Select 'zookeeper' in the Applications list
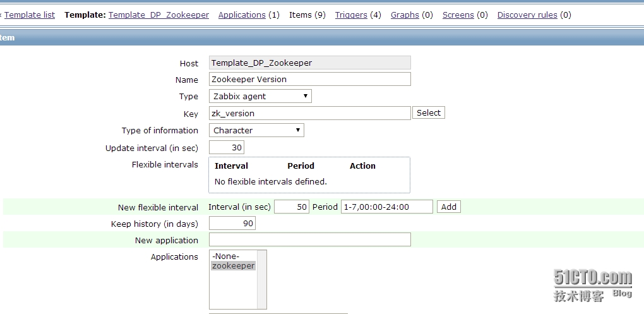 click(x=233, y=266)
